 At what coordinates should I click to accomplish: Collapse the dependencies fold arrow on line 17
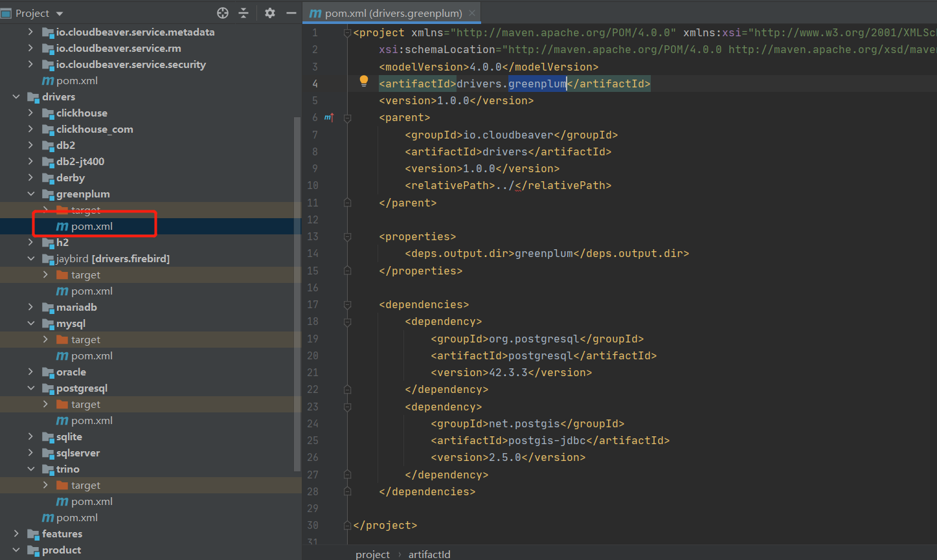[x=347, y=304]
